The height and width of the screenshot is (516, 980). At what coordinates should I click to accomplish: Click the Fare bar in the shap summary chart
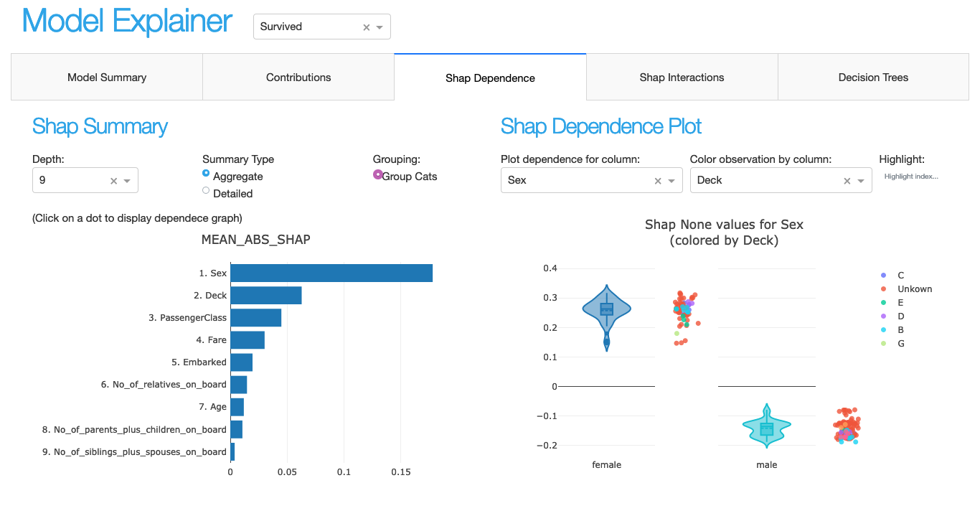(x=247, y=339)
